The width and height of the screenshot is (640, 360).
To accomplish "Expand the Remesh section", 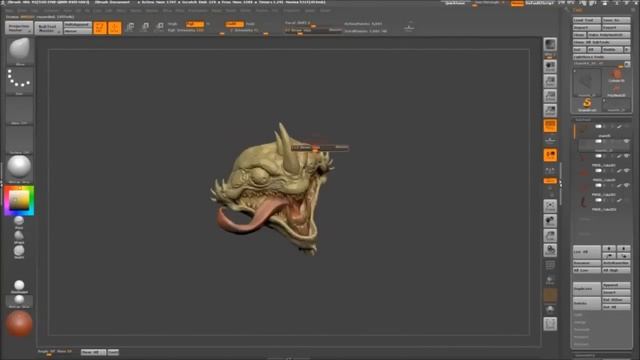I will pos(581,329).
